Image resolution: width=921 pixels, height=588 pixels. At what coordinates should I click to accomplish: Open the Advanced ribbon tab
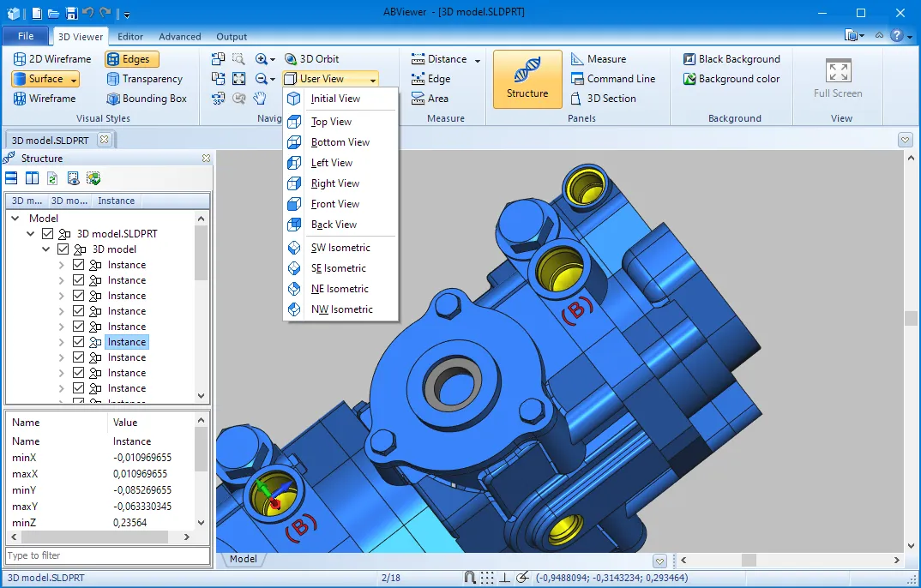click(x=180, y=36)
